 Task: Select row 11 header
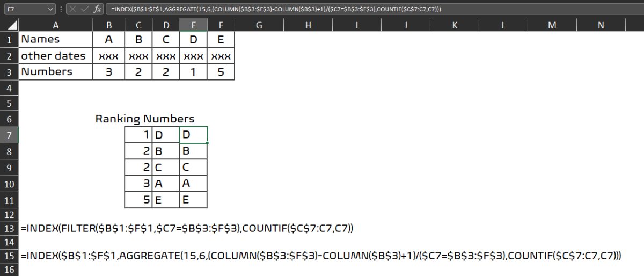click(9, 200)
